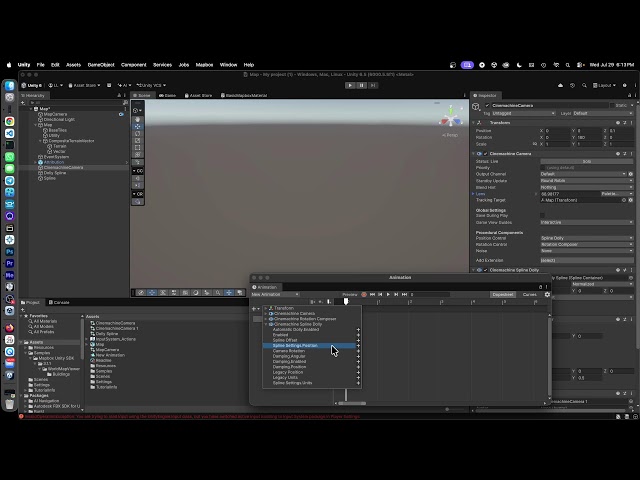Click the Unity Step button
Screen dimensions: 640x480
(x=373, y=85)
